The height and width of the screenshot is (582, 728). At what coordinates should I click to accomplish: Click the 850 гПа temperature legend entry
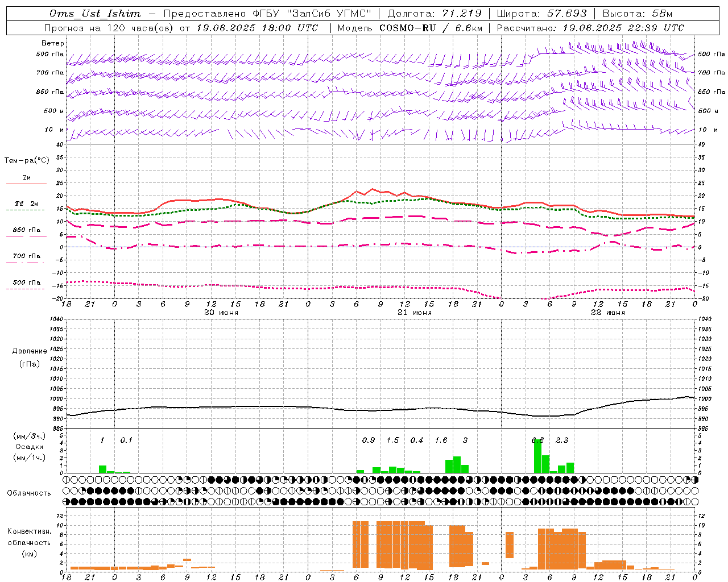[x=27, y=230]
